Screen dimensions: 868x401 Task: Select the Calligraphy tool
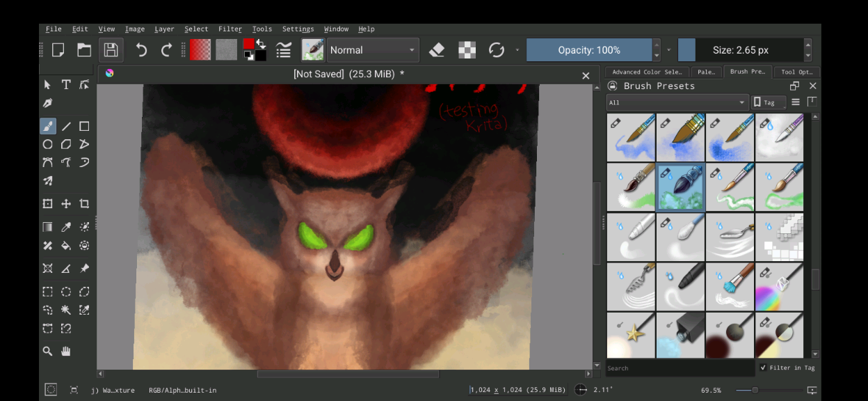pyautogui.click(x=48, y=102)
